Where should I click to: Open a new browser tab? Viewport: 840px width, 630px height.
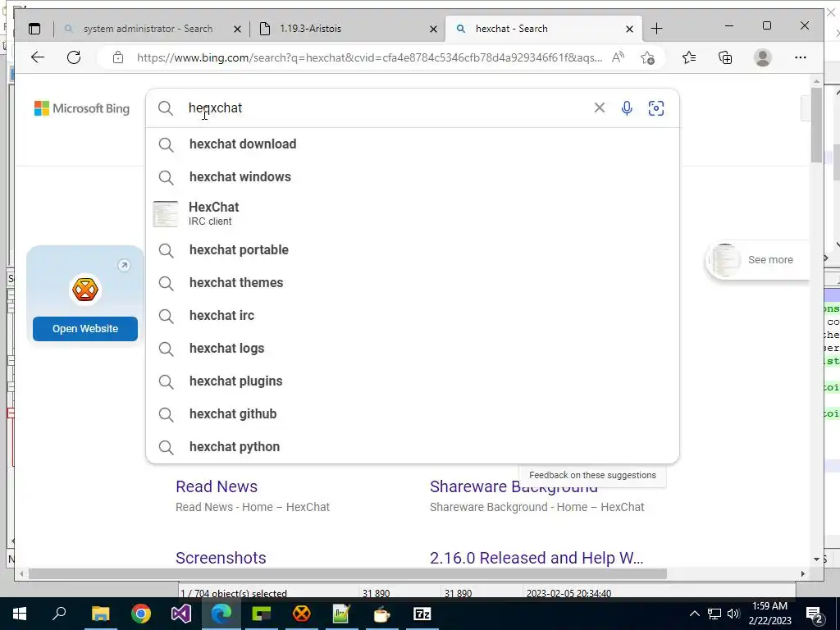click(x=656, y=29)
